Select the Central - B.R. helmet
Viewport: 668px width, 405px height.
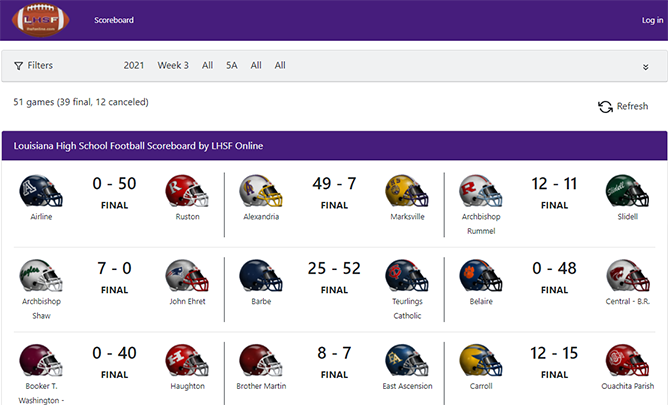click(x=627, y=275)
